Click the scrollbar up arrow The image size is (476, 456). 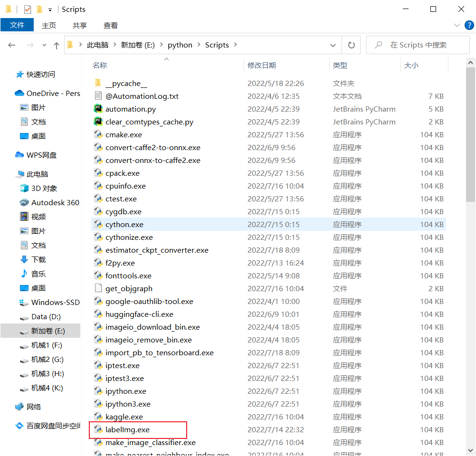(470, 63)
